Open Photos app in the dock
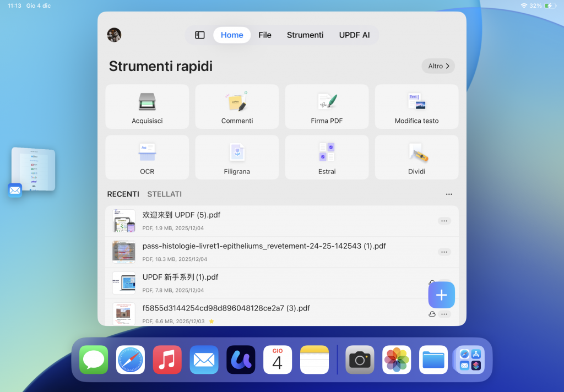The width and height of the screenshot is (564, 392). coord(397,360)
